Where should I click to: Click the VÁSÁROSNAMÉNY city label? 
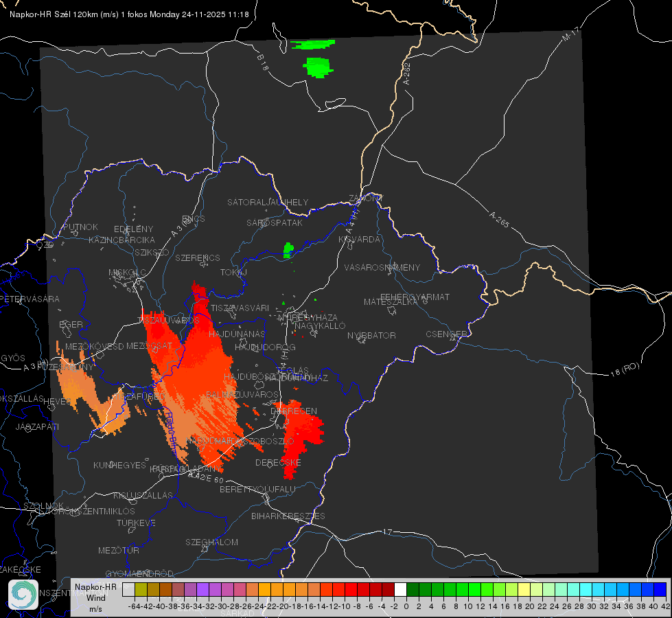tap(382, 268)
